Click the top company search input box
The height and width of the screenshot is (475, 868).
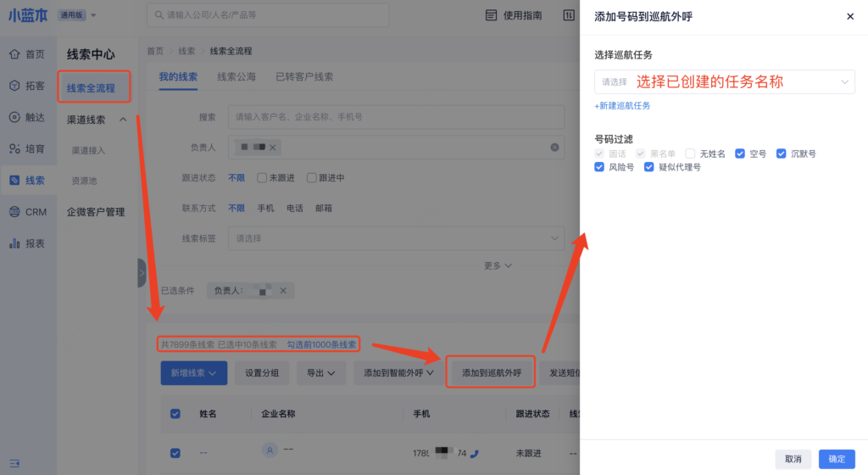[268, 15]
